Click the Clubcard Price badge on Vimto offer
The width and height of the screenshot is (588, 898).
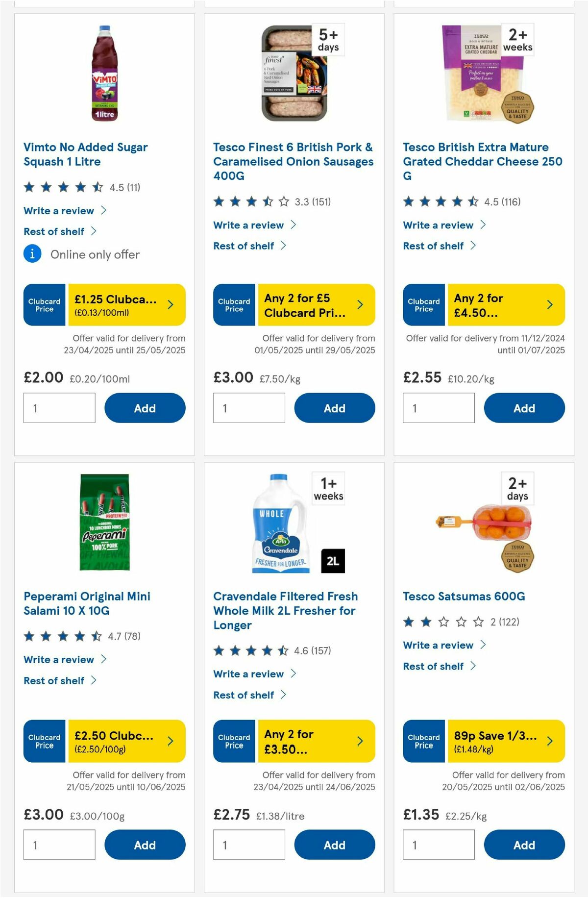(44, 304)
